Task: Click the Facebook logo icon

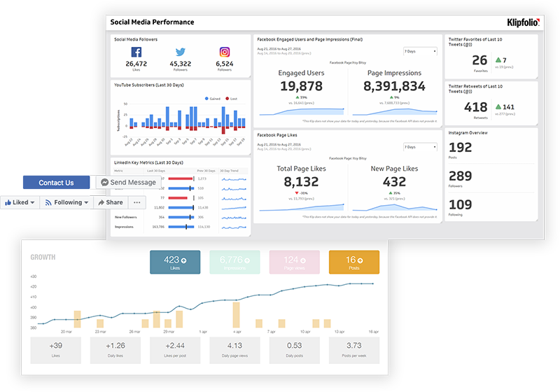Action: click(136, 52)
